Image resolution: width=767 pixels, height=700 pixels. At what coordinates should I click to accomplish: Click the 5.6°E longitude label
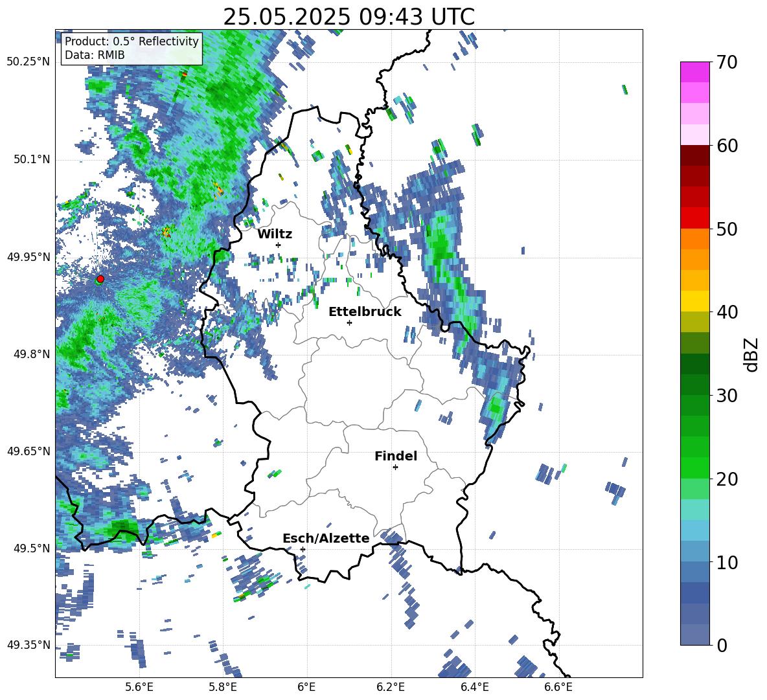click(x=139, y=687)
